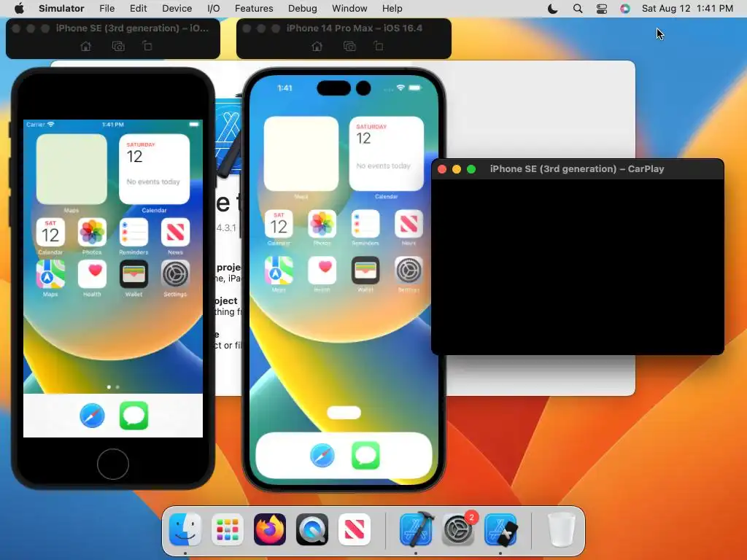The height and width of the screenshot is (560, 747).
Task: Open Maps app icon on iPhone SE
Action: [50, 274]
